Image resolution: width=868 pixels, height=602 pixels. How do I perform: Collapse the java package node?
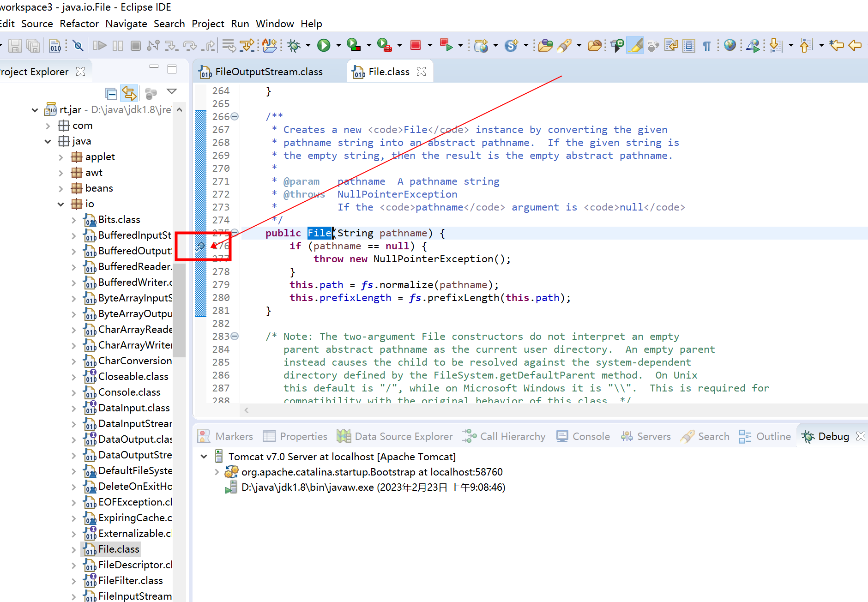point(48,141)
